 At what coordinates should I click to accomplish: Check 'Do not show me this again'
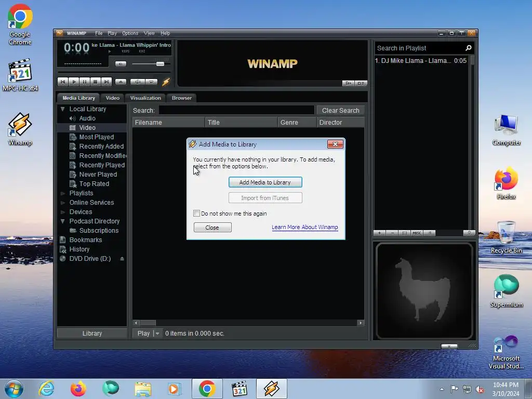196,214
